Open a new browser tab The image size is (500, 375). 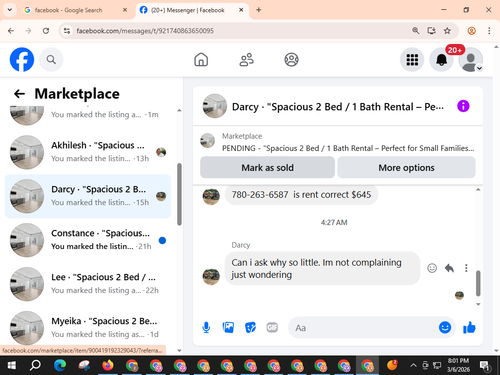click(259, 10)
